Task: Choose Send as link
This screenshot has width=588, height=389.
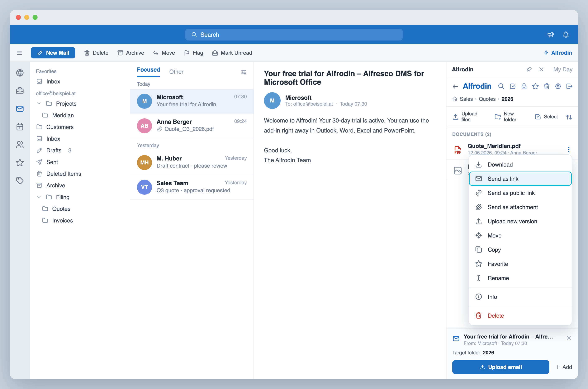Action: 520,179
